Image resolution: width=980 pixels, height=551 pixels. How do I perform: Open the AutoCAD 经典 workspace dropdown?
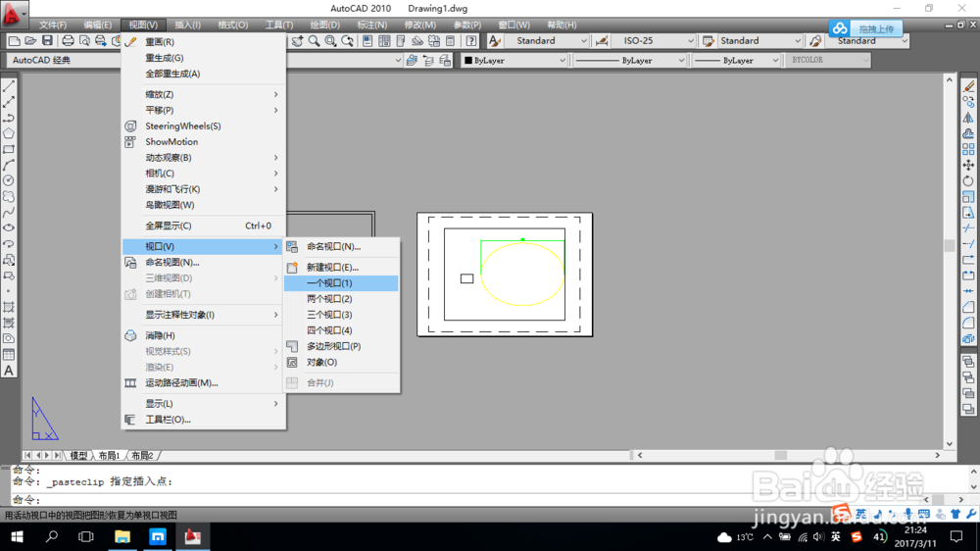pyautogui.click(x=63, y=60)
